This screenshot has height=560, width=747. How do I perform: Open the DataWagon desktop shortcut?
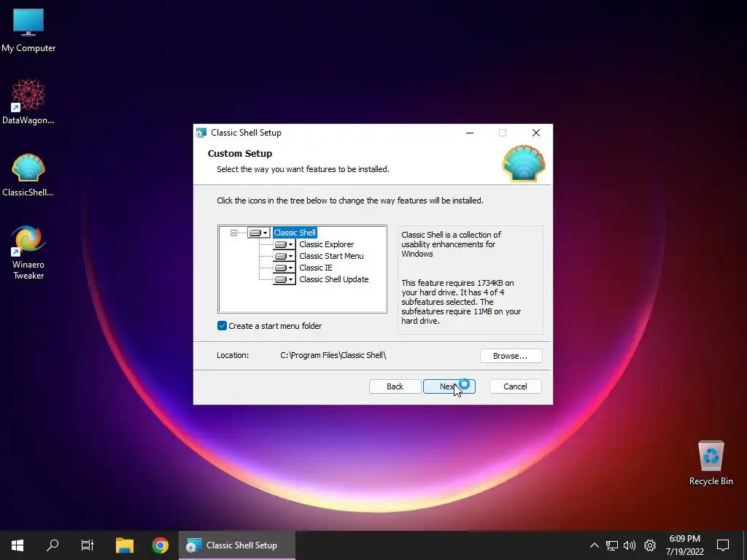pos(28,102)
